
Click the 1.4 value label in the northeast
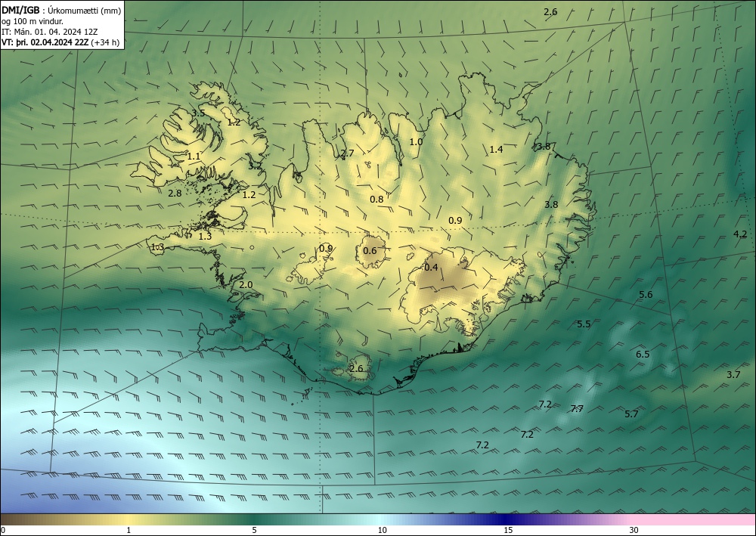pyautogui.click(x=496, y=150)
